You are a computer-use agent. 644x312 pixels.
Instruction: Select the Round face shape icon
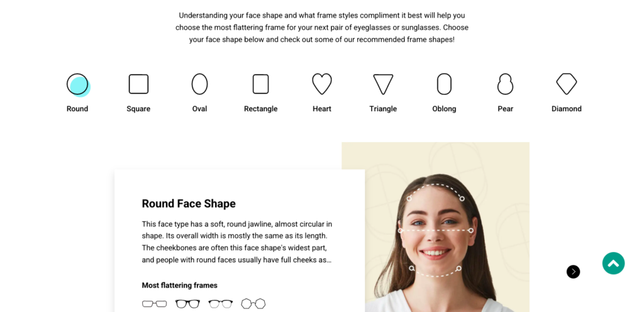pyautogui.click(x=78, y=84)
